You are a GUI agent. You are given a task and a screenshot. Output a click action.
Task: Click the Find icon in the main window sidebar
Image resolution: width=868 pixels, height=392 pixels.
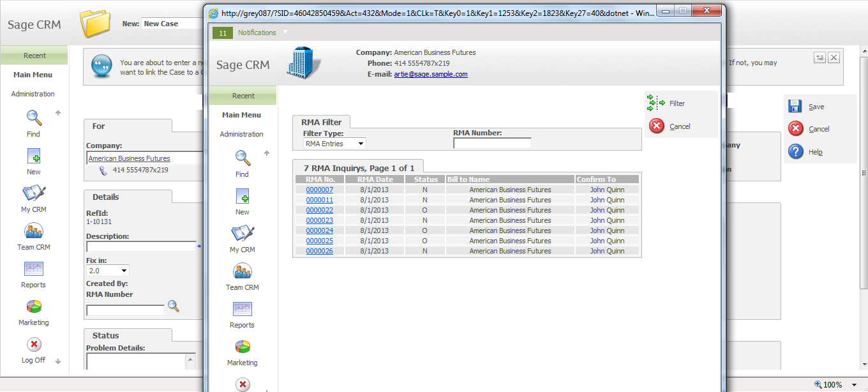tap(34, 117)
